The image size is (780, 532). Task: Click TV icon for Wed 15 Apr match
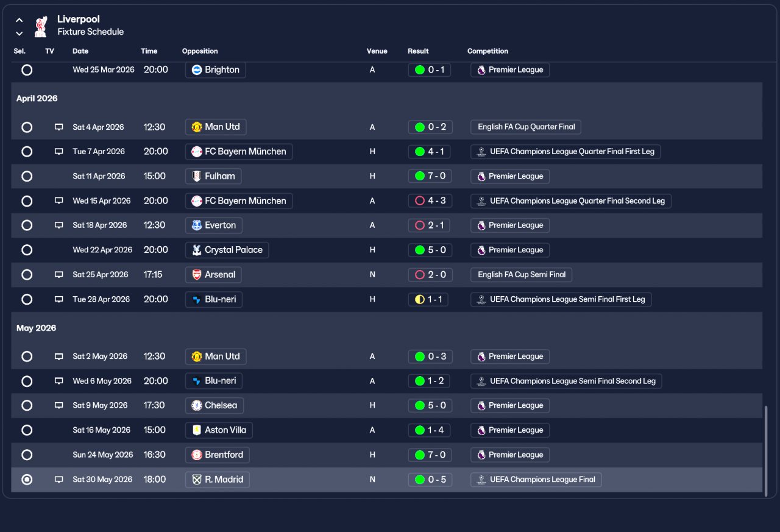(x=59, y=200)
